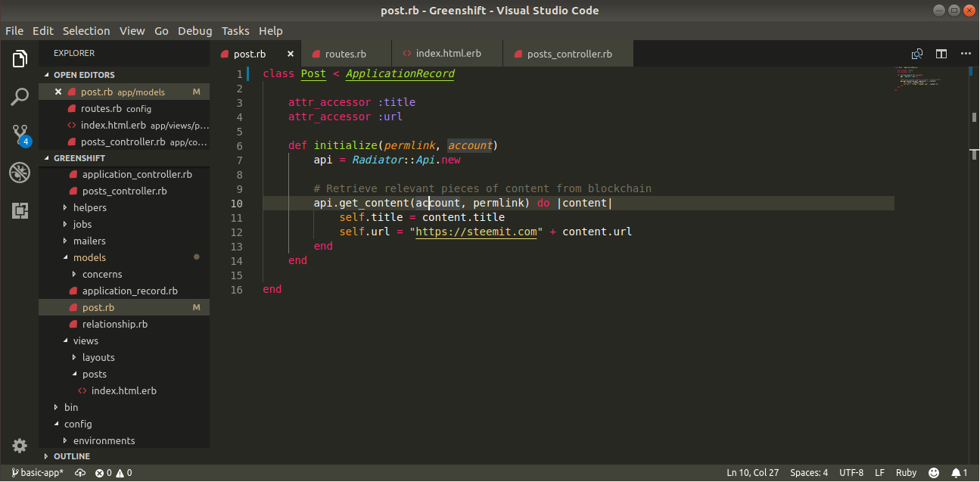Open the Selection menu
This screenshot has width=980, height=482.
click(x=86, y=31)
